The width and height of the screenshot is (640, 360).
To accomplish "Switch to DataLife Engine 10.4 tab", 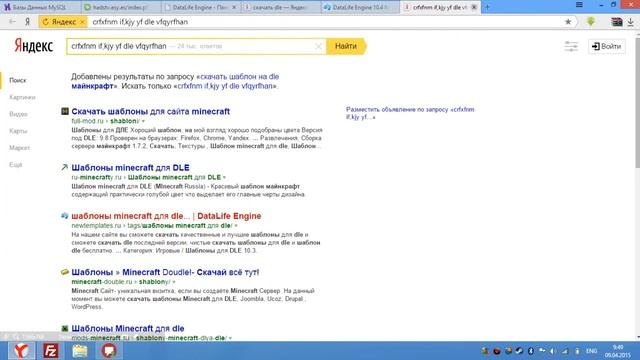I will [360, 7].
